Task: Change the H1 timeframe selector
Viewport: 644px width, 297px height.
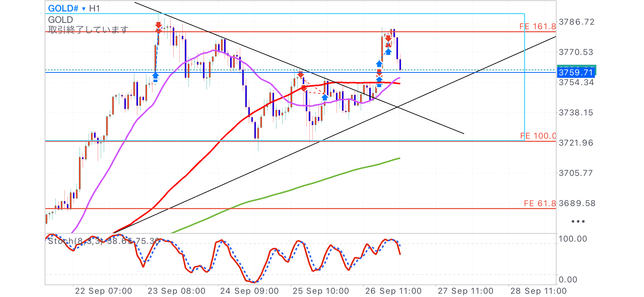Action: [x=94, y=9]
